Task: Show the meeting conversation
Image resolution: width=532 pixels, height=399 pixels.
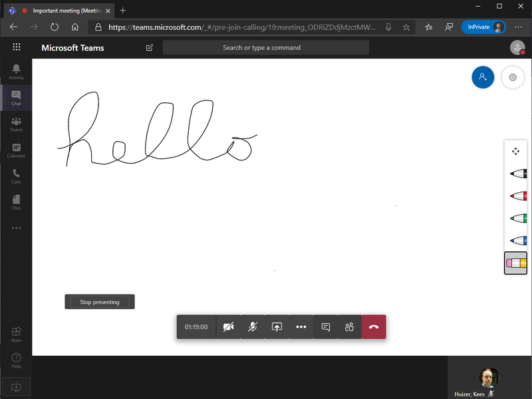Action: (325, 327)
